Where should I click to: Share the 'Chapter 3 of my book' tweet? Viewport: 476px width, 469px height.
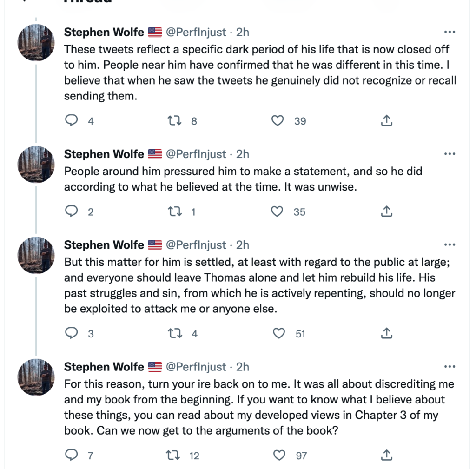(x=386, y=455)
